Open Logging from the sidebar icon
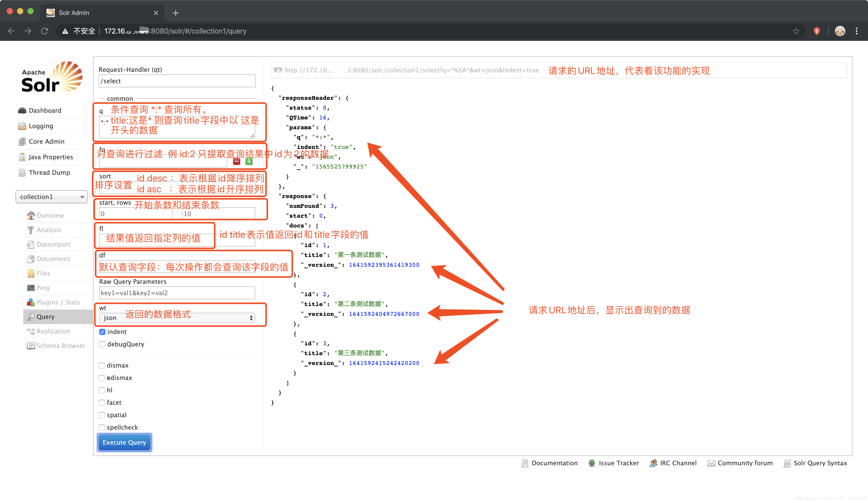The height and width of the screenshot is (503, 868). [22, 126]
